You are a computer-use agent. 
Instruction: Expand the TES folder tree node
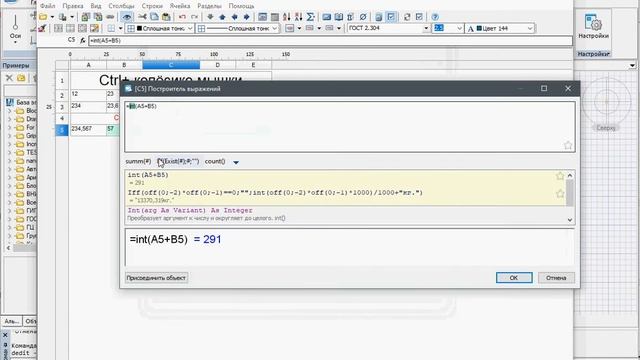[x=9, y=152]
